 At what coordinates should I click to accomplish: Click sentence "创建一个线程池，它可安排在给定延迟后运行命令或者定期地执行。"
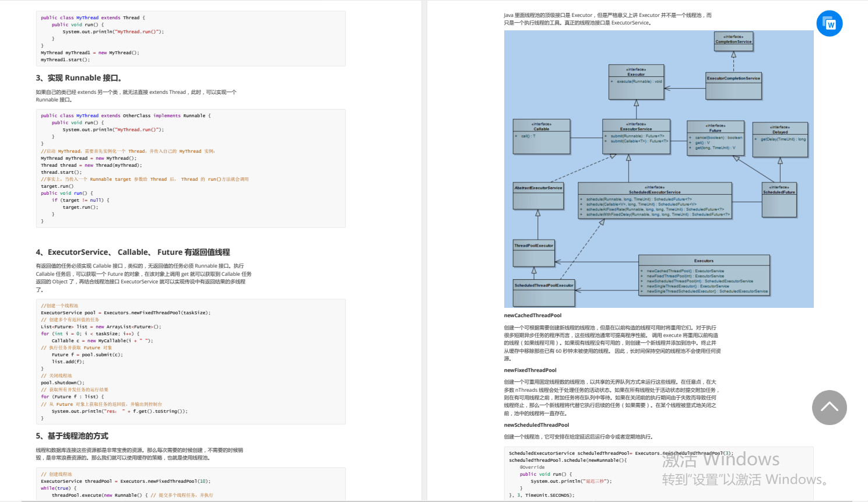pyautogui.click(x=578, y=437)
